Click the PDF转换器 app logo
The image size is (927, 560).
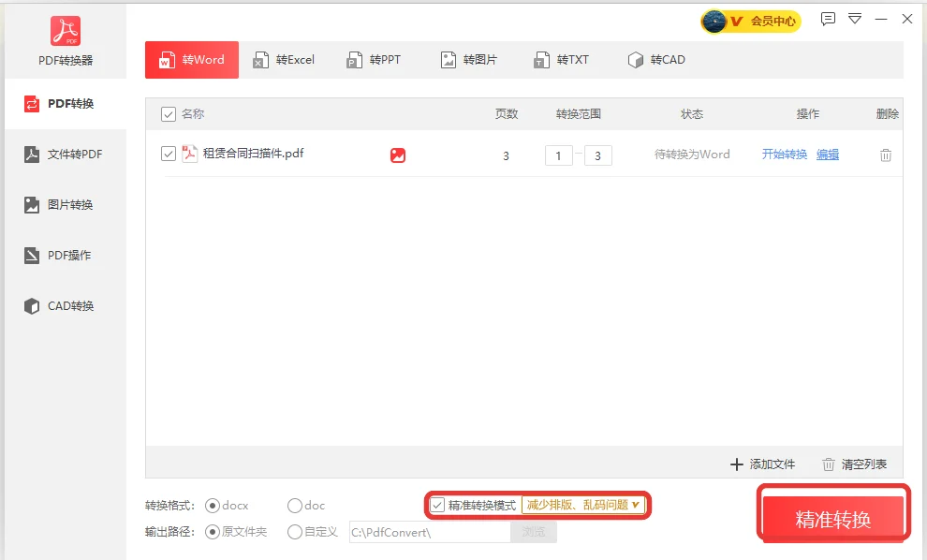[x=65, y=31]
